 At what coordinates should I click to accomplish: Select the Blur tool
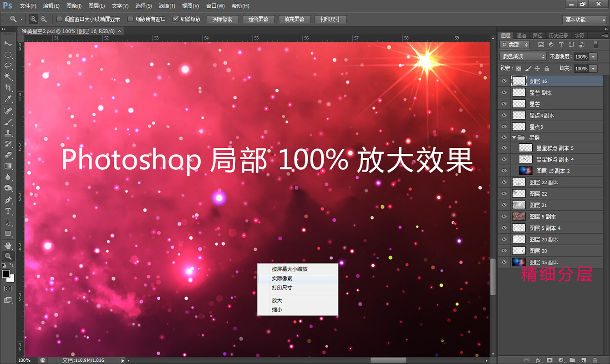coord(8,177)
